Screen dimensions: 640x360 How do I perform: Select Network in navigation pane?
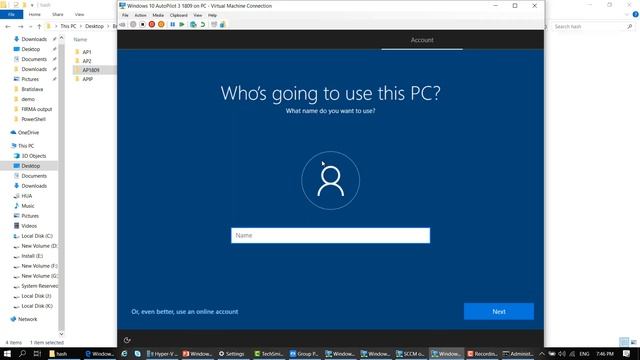pos(27,319)
